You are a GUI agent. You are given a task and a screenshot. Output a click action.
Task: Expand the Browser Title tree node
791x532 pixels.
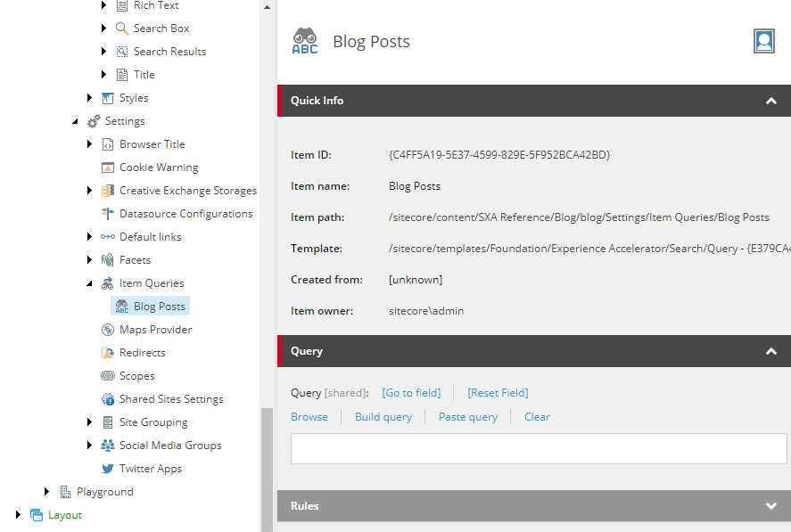(x=89, y=144)
